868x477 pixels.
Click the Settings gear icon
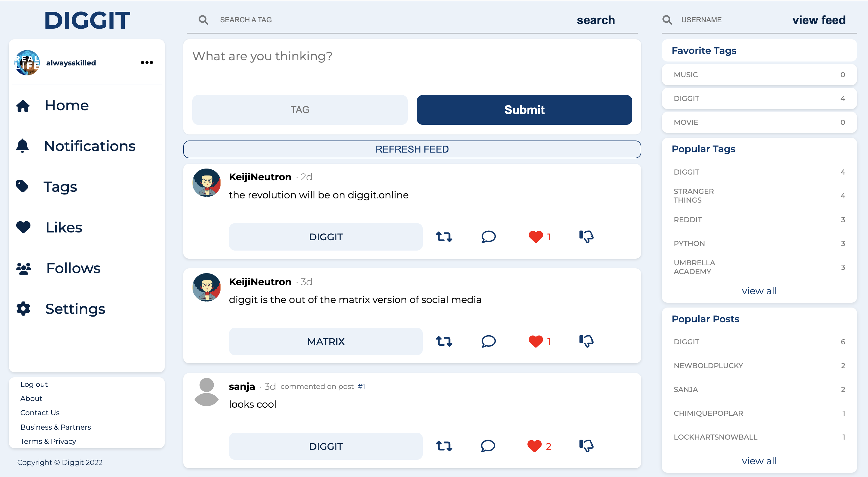tap(23, 309)
